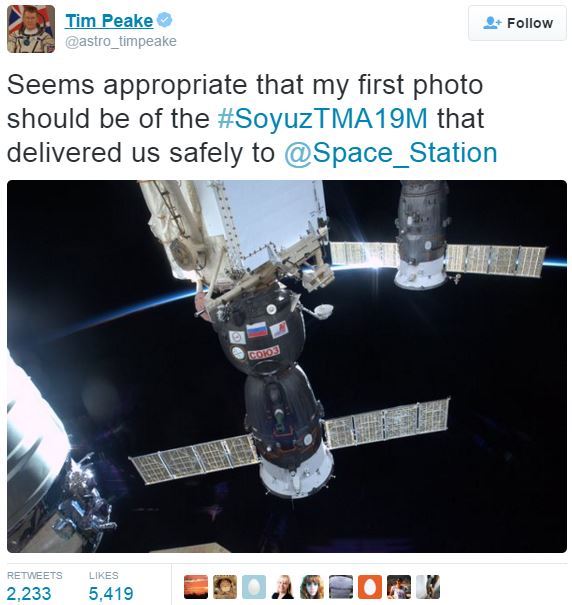Image resolution: width=572 pixels, height=605 pixels.
Task: Click the sunset avatar in likers row
Action: click(x=196, y=587)
